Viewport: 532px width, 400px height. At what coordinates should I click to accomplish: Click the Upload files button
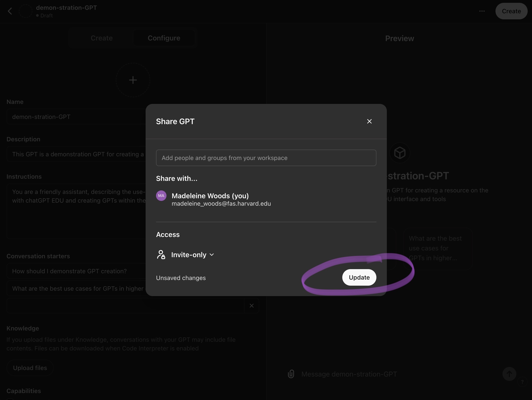30,368
